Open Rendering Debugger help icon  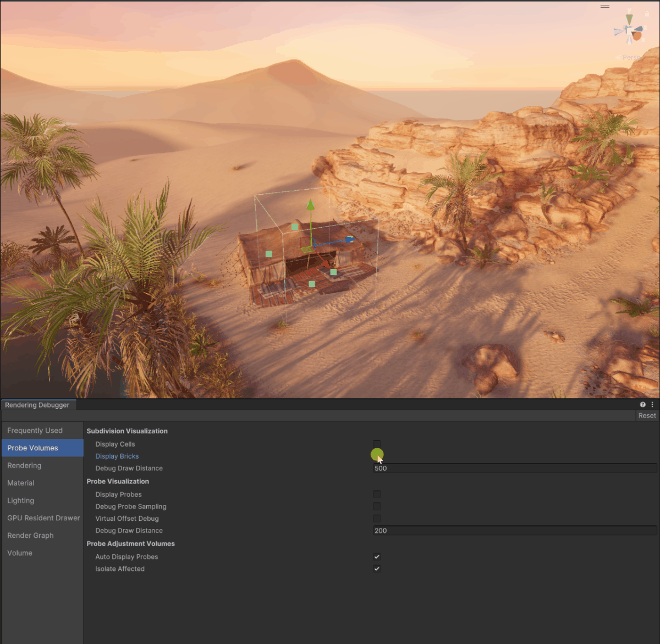click(643, 405)
